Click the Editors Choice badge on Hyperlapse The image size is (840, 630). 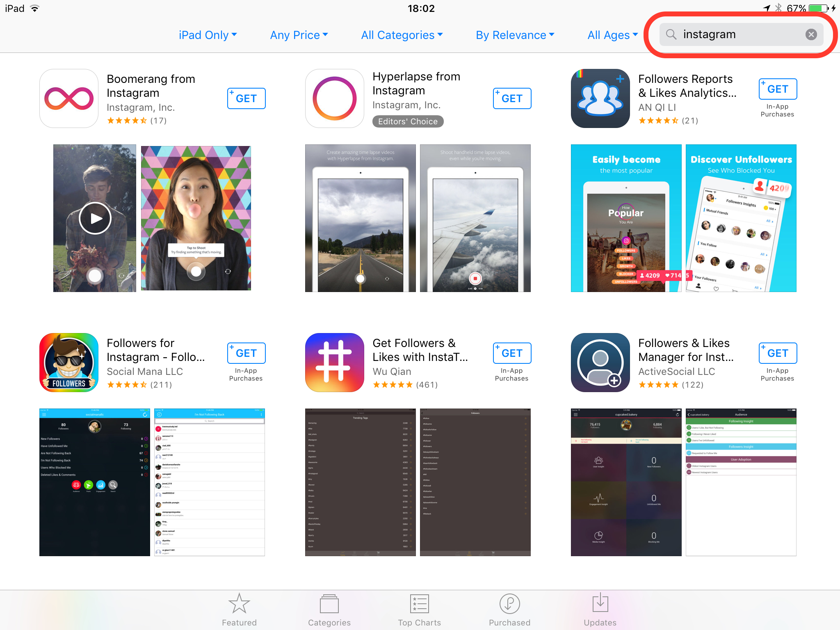pyautogui.click(x=408, y=121)
